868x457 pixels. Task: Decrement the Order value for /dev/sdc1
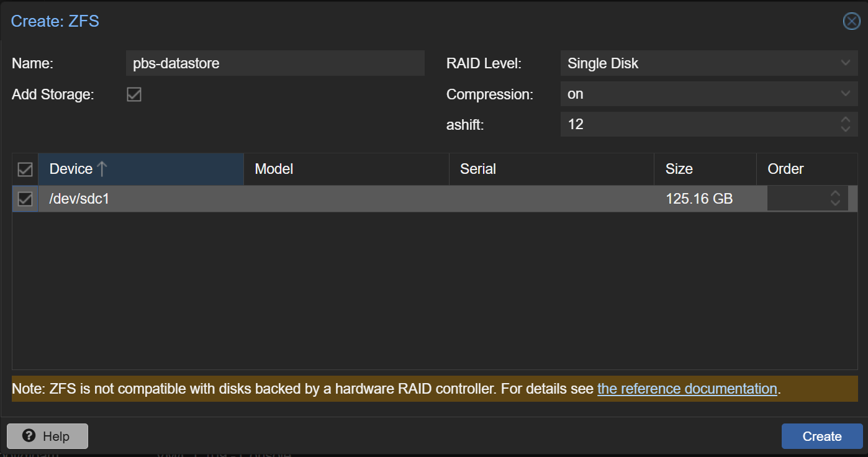tap(835, 203)
